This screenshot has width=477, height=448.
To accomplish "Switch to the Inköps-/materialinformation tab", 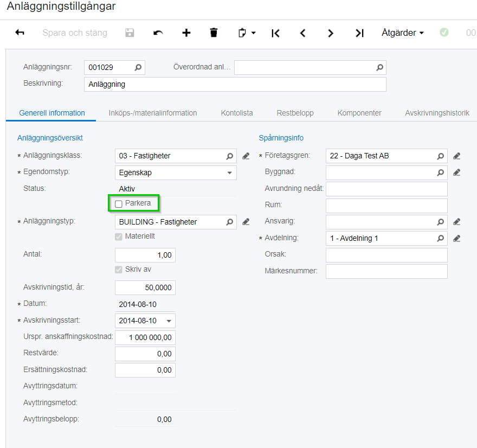I will click(153, 113).
